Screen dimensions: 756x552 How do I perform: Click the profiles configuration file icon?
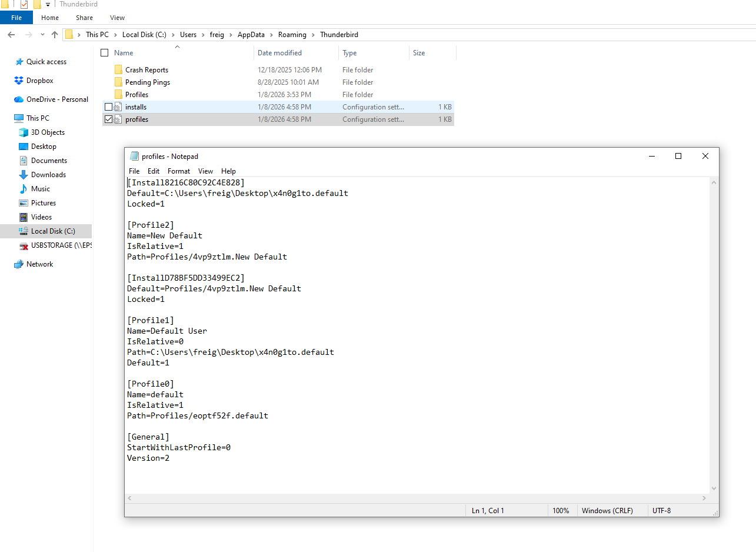click(118, 119)
